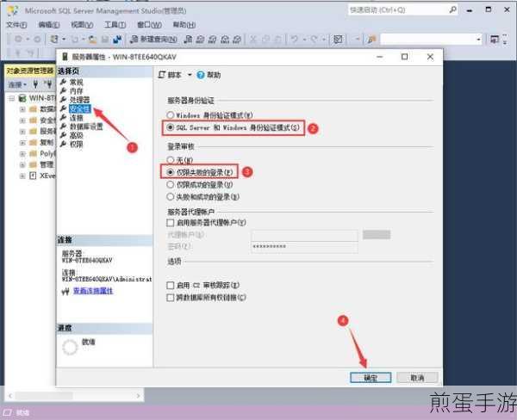Click the Connect plug icon in Object Explorer
The width and height of the screenshot is (517, 420).
pyautogui.click(x=36, y=84)
